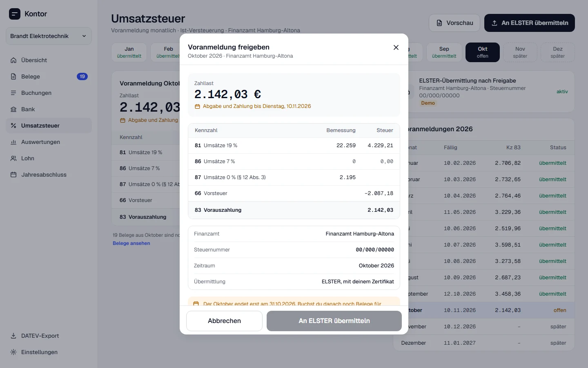Select the Dez später month tab
588x368 pixels.
(558, 52)
